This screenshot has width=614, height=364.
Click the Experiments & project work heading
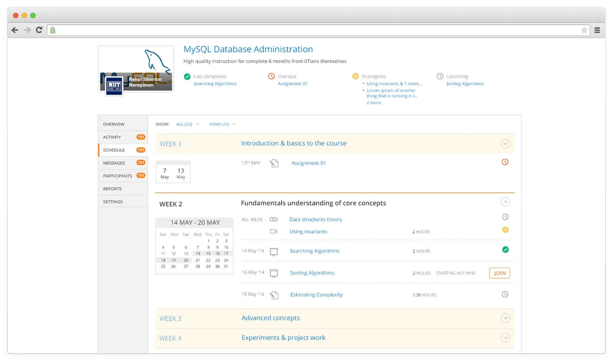283,338
